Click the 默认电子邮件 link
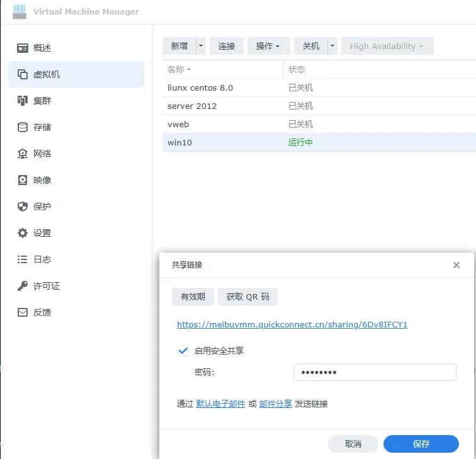This screenshot has height=459, width=476. 220,404
